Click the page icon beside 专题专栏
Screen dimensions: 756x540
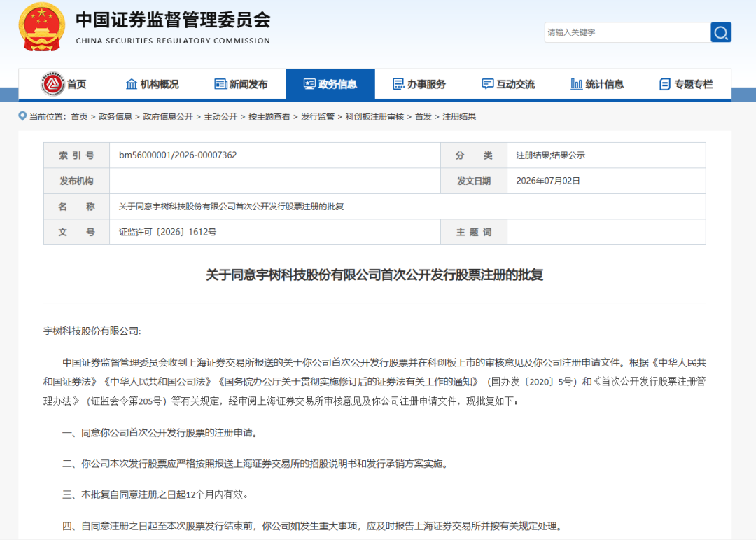(665, 84)
